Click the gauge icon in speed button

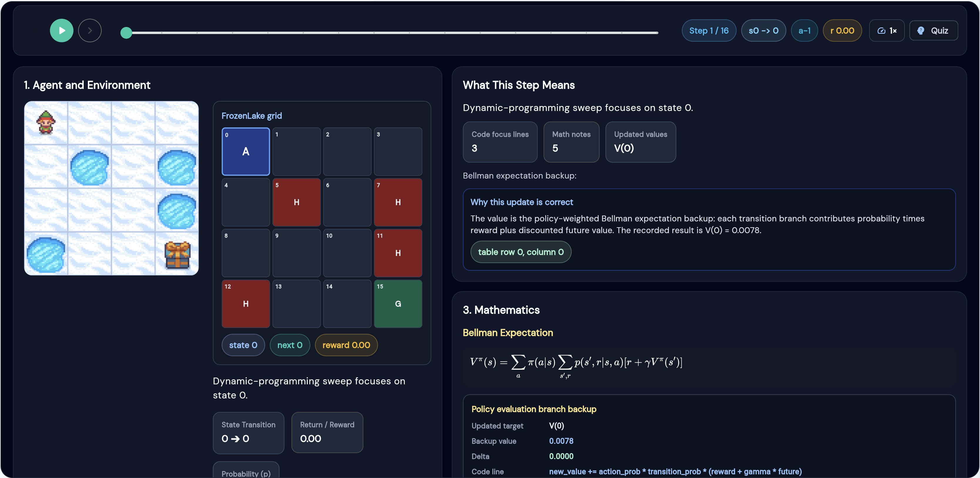coord(882,31)
